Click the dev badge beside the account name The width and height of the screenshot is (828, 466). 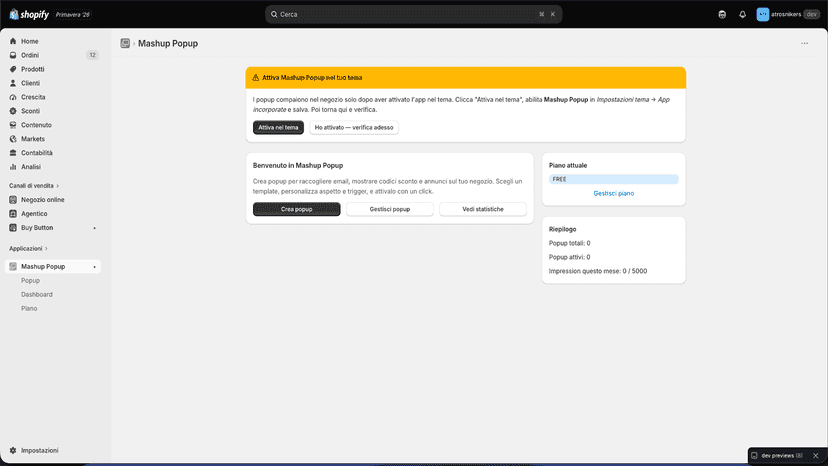[x=812, y=14]
